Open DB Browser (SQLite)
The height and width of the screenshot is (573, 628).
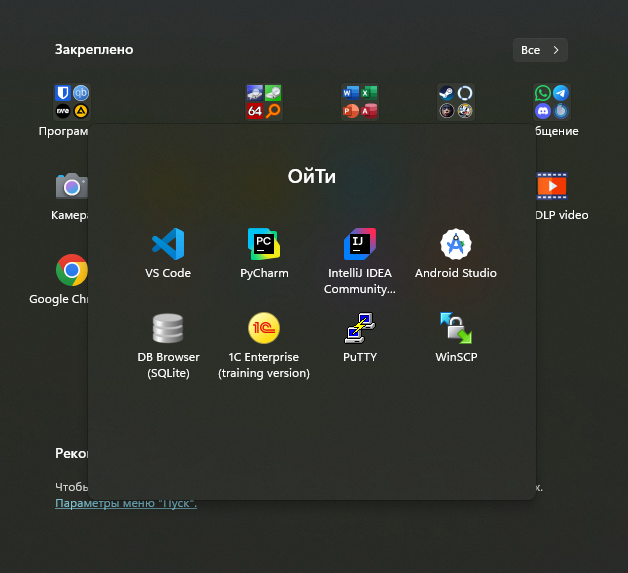pyautogui.click(x=168, y=345)
